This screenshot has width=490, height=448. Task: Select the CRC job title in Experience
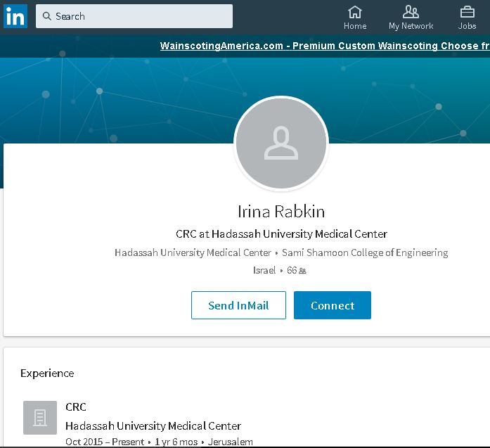click(x=76, y=407)
